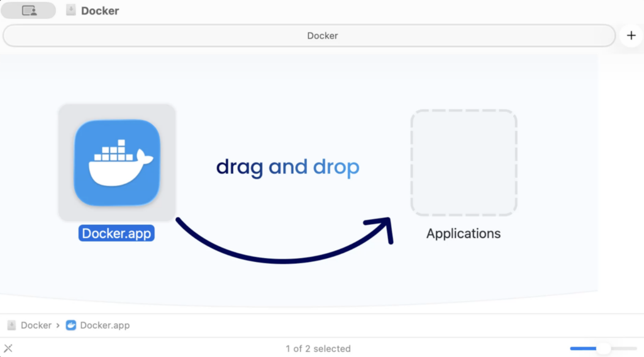Click the small Docker.app icon in path bar
This screenshot has height=357, width=644.
[x=71, y=326]
